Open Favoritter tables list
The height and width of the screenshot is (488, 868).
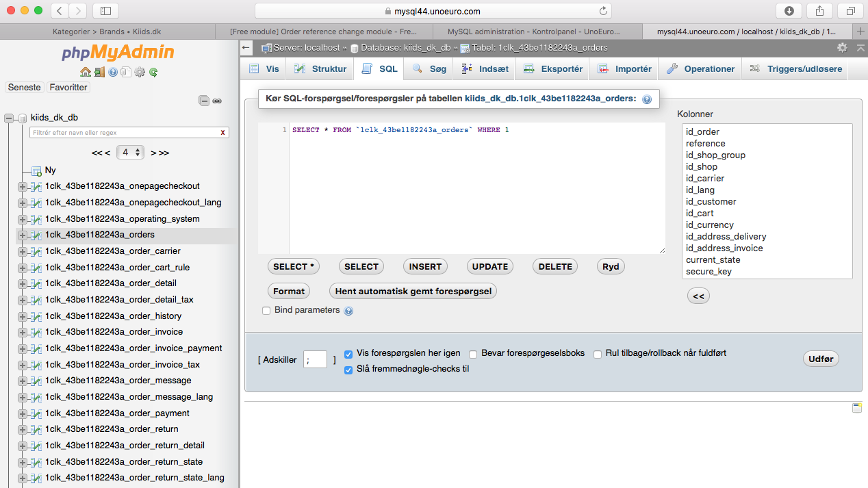pos(68,88)
